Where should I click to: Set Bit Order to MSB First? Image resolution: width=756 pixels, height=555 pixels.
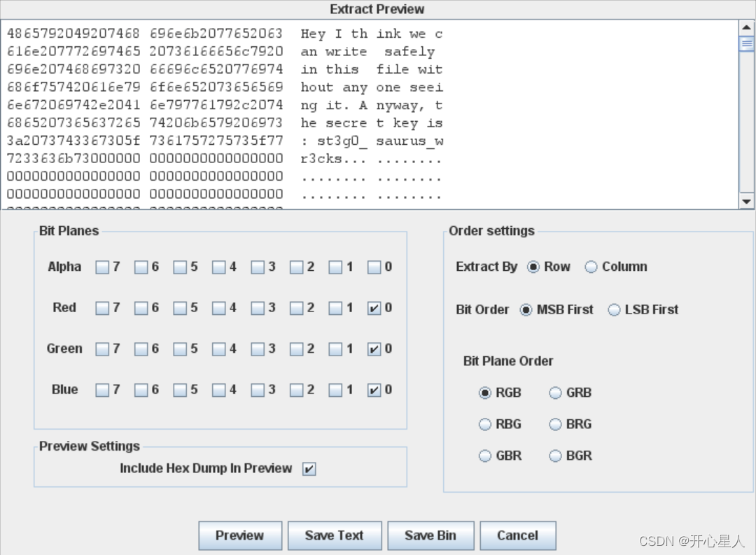(x=526, y=310)
